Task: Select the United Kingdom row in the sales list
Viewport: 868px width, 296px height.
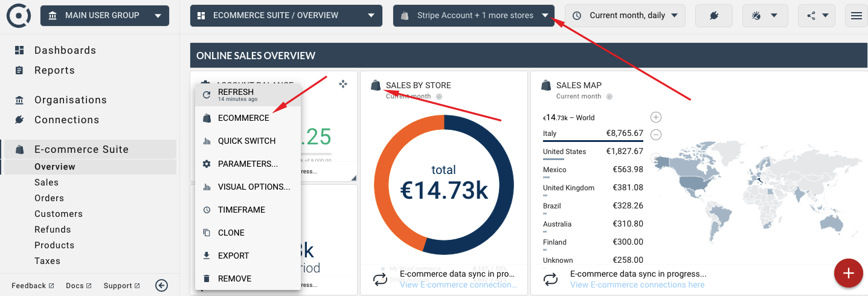Action: (593, 188)
